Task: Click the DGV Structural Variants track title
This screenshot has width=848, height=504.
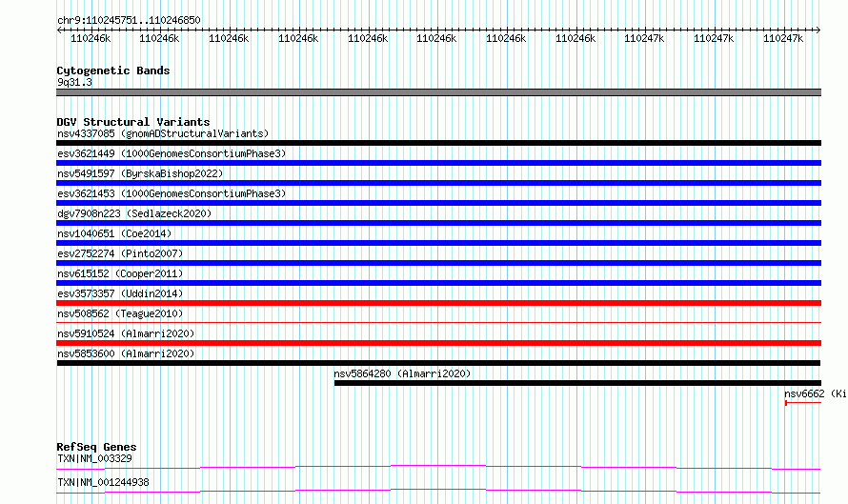Action: click(x=133, y=122)
